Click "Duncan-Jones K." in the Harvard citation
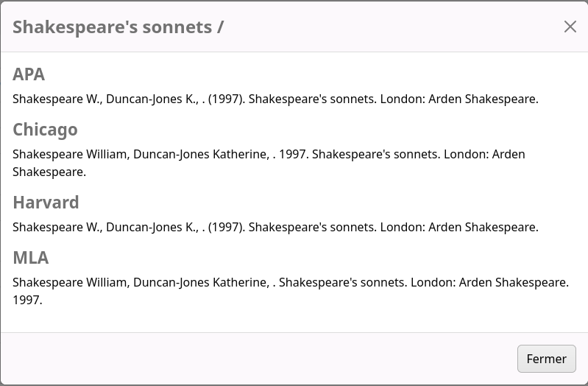Image resolution: width=588 pixels, height=386 pixels. (151, 227)
